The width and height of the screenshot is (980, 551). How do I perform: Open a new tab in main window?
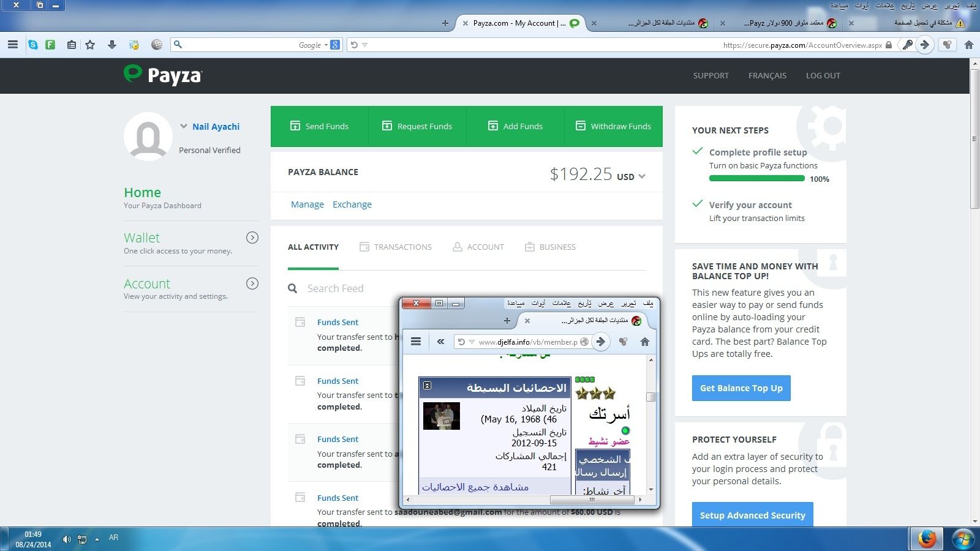[x=445, y=23]
